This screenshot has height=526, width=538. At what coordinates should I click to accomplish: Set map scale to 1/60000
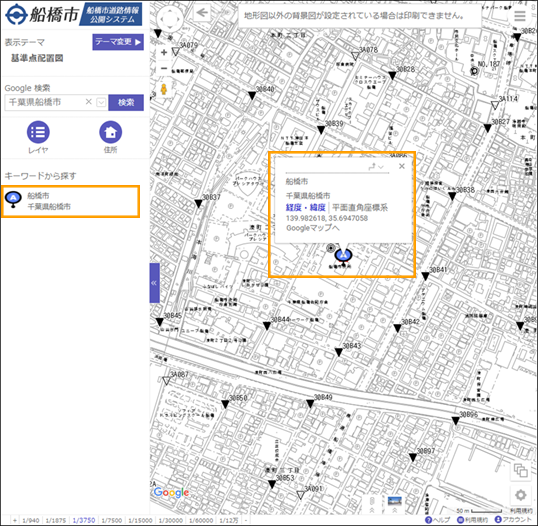coord(201,520)
